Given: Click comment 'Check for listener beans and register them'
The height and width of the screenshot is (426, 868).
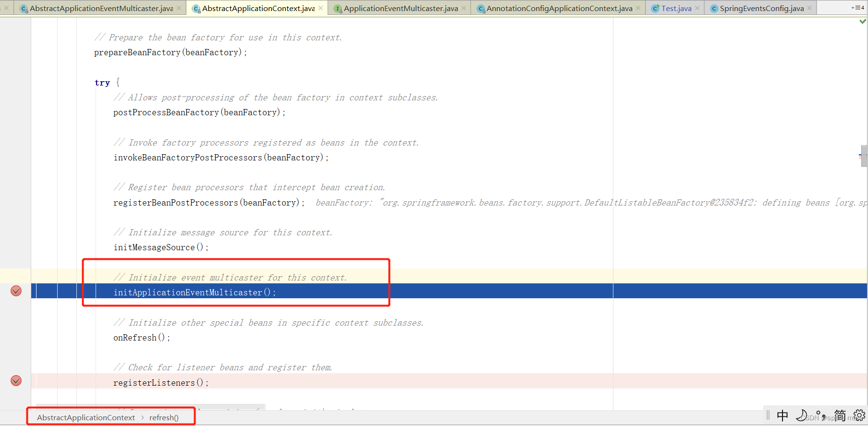Looking at the screenshot, I should point(223,367).
